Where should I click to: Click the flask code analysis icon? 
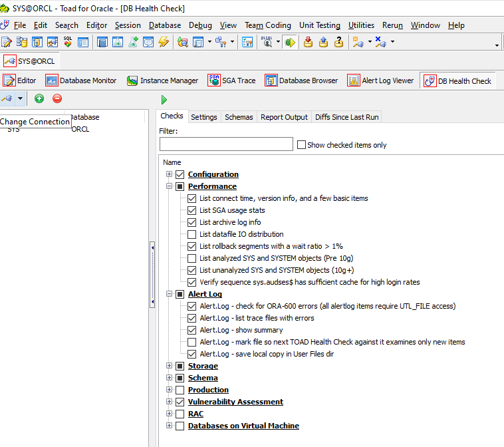coord(118,42)
